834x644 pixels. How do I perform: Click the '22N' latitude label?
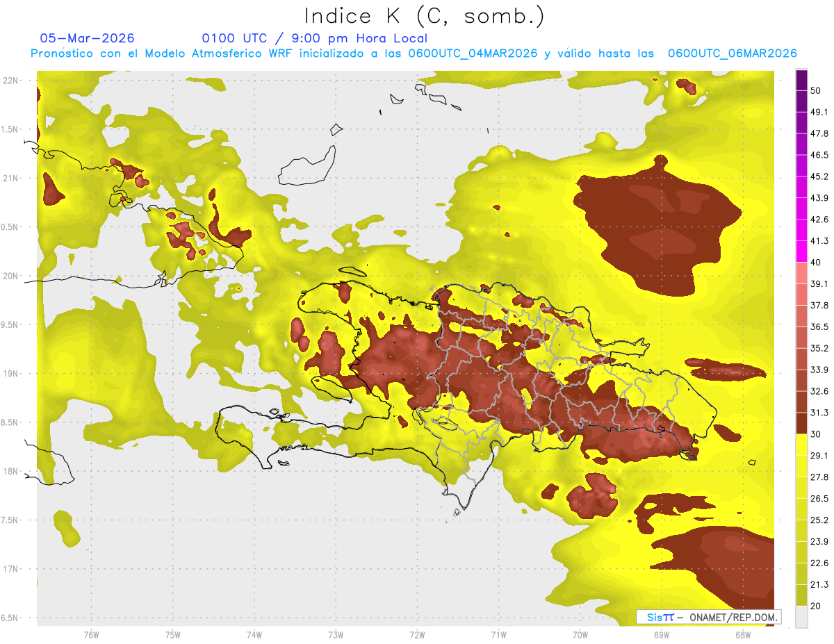[10, 81]
